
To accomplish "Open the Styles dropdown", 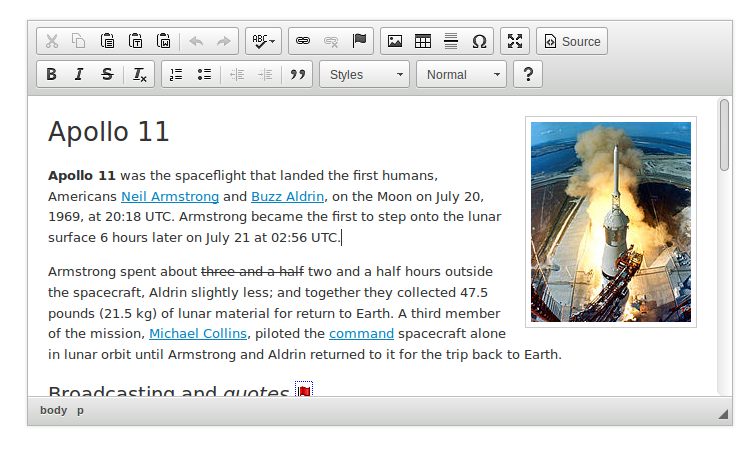I will tap(364, 75).
